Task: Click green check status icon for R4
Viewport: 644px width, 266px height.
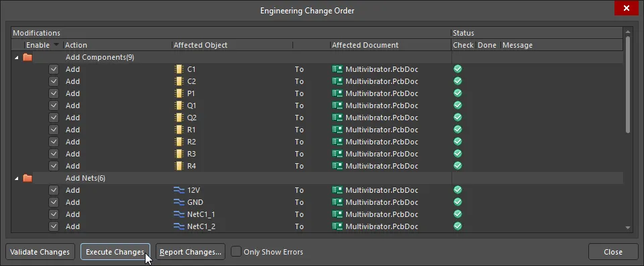Action: pyautogui.click(x=458, y=165)
